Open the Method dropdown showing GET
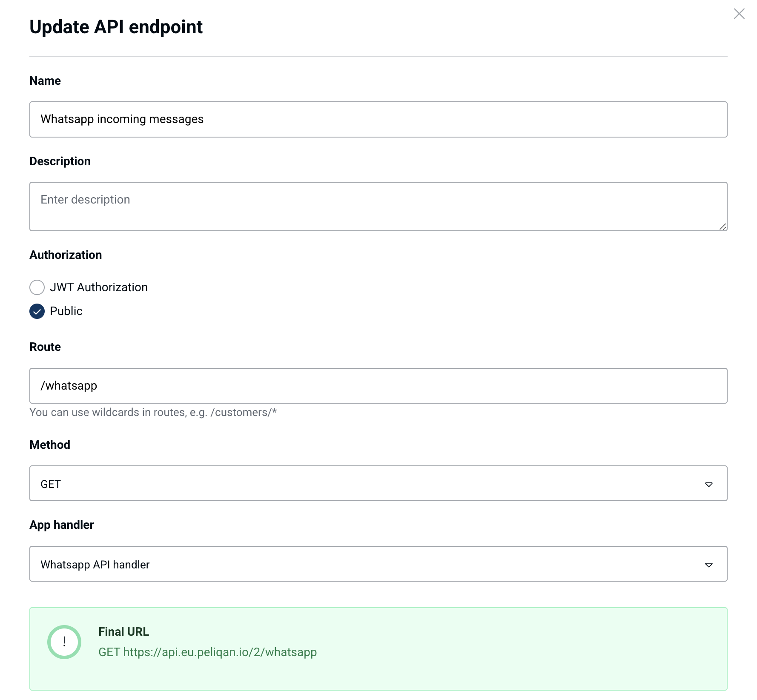Image resolution: width=757 pixels, height=700 pixels. pyautogui.click(x=378, y=483)
